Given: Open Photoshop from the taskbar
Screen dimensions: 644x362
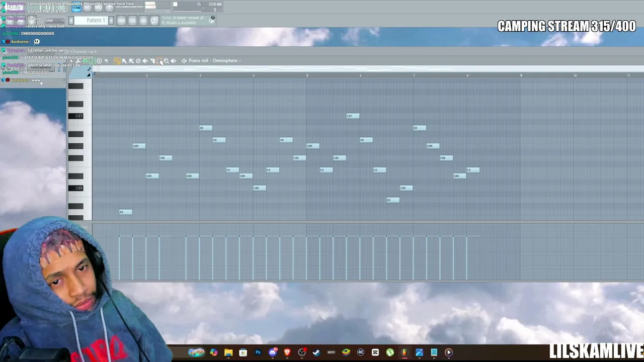Looking at the screenshot, I should coord(258,352).
